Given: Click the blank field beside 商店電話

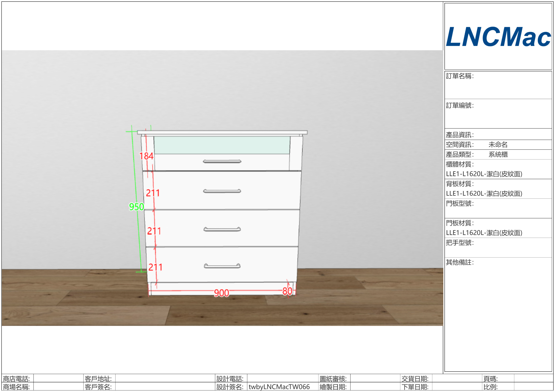Looking at the screenshot, I should (58, 378).
